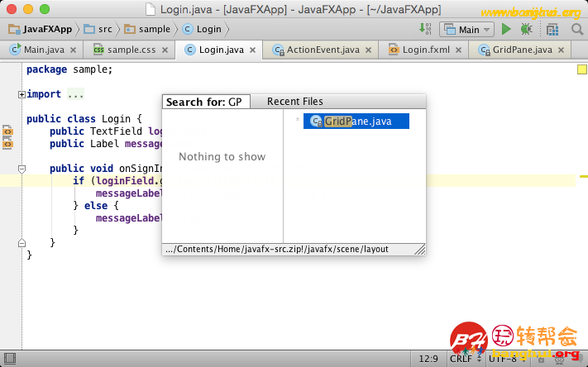Click FXML gutter icon beside messageLabel
Viewport: 588px width, 367px height.
click(x=7, y=144)
